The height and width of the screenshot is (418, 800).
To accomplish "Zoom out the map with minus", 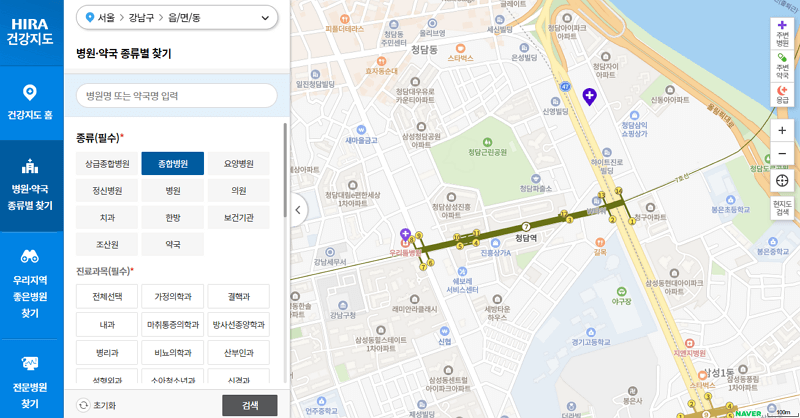I will 782,154.
